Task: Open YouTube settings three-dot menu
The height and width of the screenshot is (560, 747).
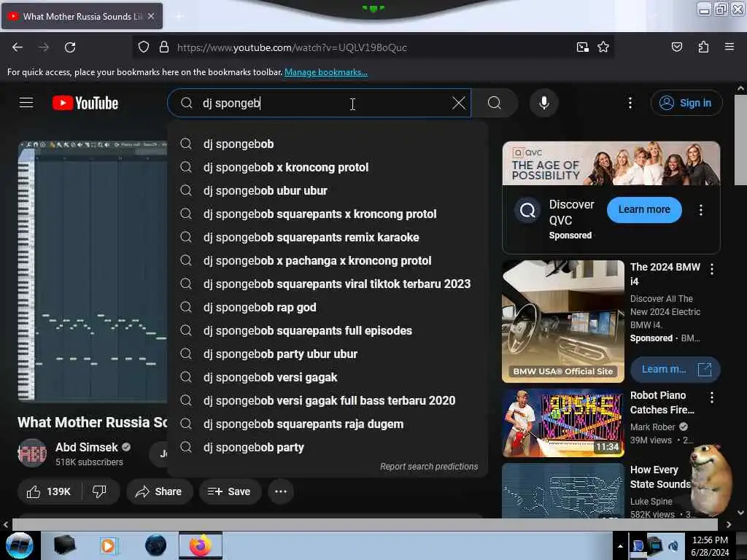Action: tap(630, 103)
